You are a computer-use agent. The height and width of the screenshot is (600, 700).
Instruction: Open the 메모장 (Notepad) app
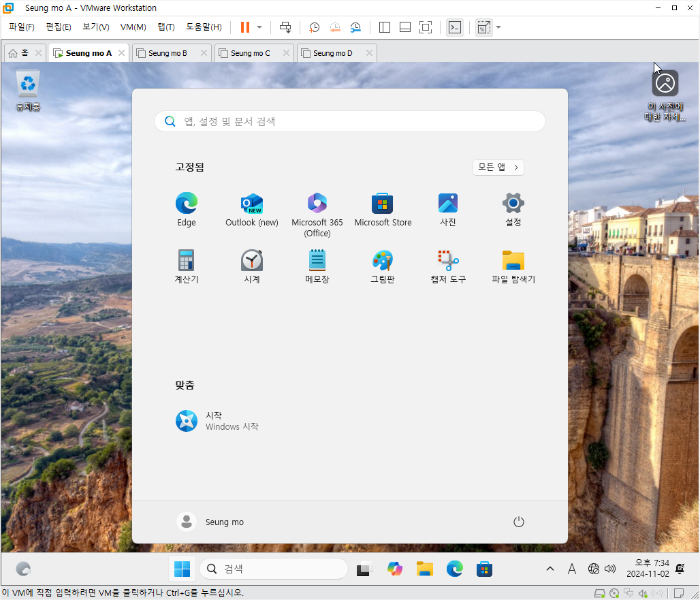tap(317, 266)
